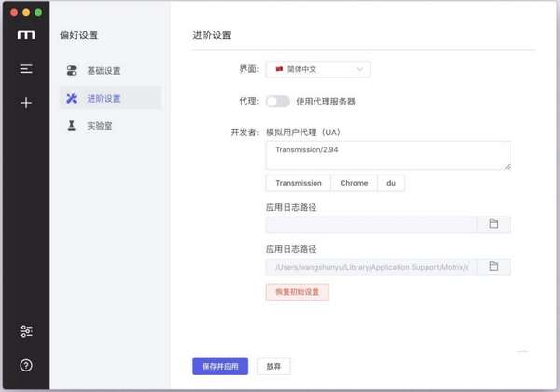Viewport: 560px width, 392px height.
Task: Click 保存并应用 button
Action: click(220, 366)
